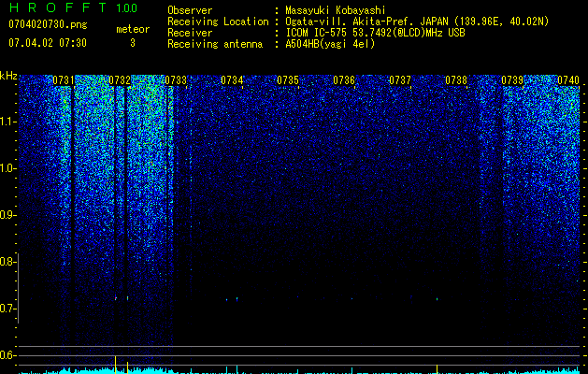Viewport: 588px width, 374px height.
Task: Click the 0734 time marker
Action: 232,80
